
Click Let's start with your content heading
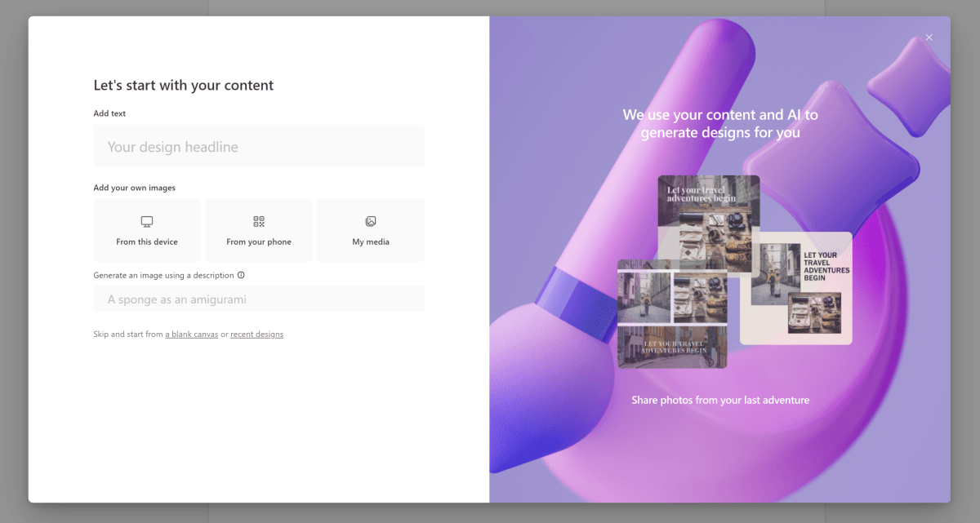pos(184,85)
